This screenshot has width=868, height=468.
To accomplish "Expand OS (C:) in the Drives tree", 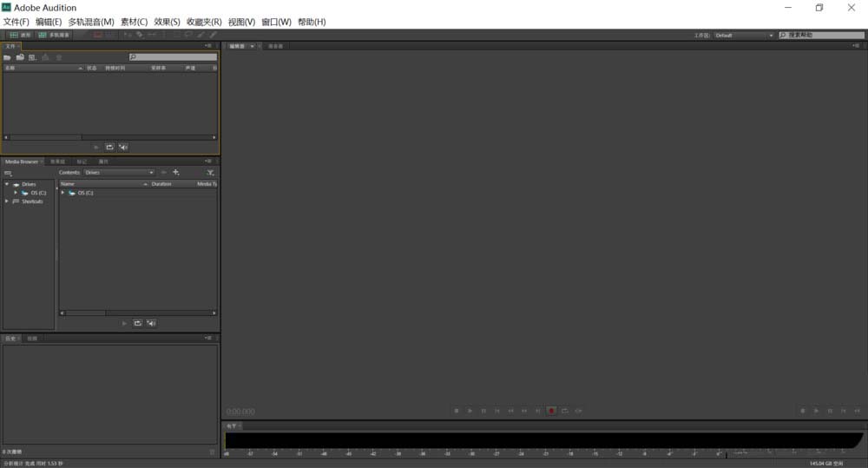I will (16, 193).
